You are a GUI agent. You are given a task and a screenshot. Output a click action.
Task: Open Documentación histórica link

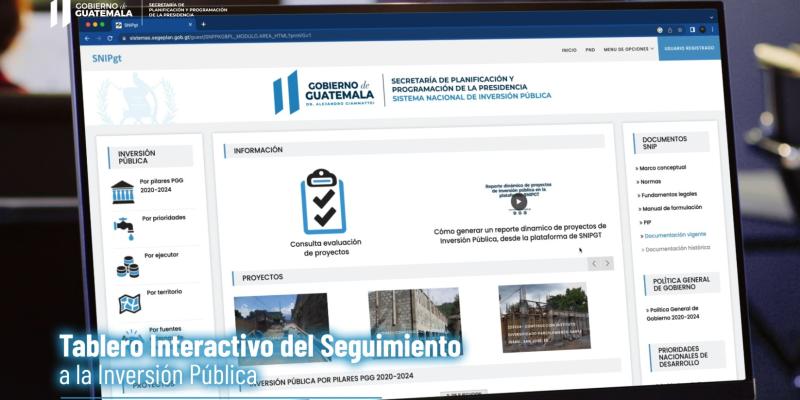point(677,248)
